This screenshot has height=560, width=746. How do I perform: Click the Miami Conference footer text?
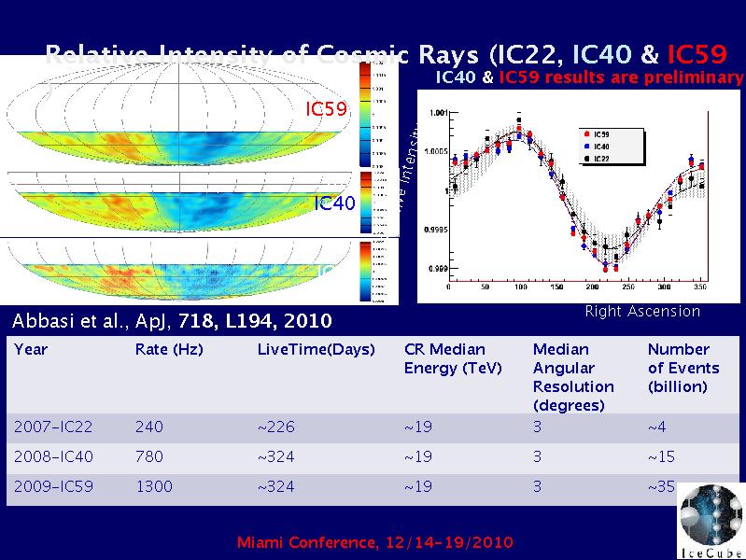coord(373,542)
